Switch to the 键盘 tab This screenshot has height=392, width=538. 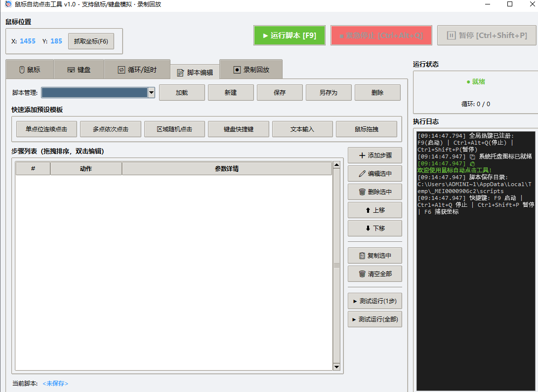click(x=79, y=70)
